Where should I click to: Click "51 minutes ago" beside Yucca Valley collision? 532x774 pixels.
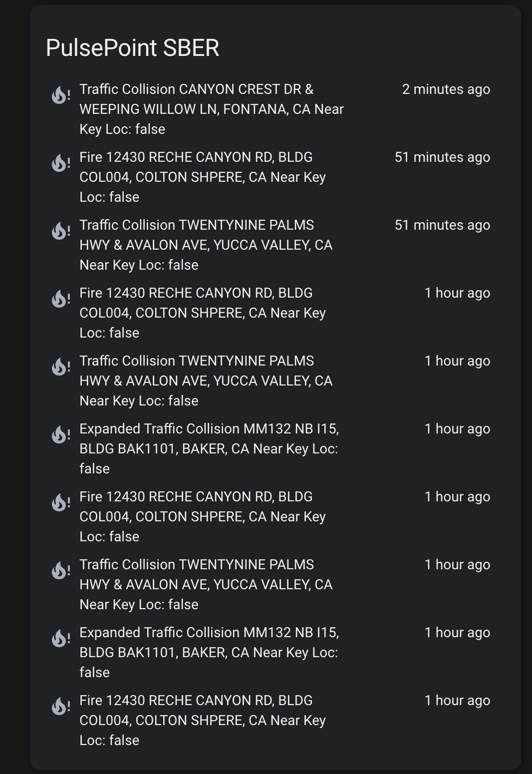[442, 225]
